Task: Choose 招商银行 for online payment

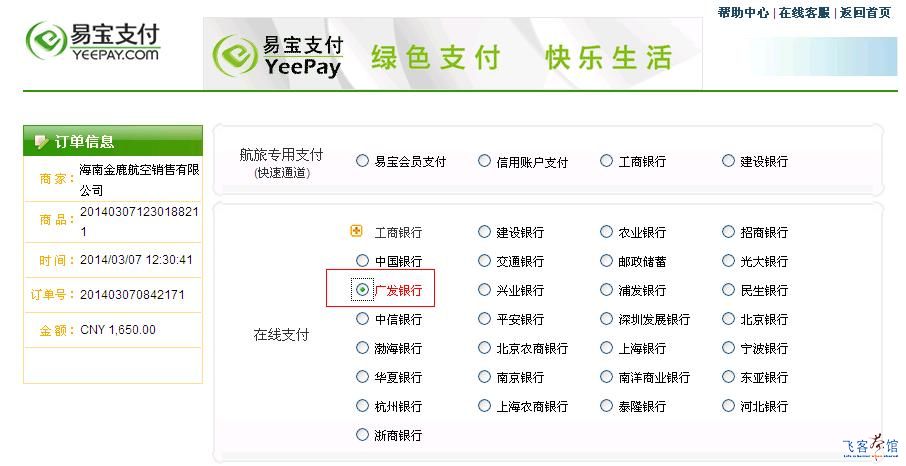Action: pos(728,232)
